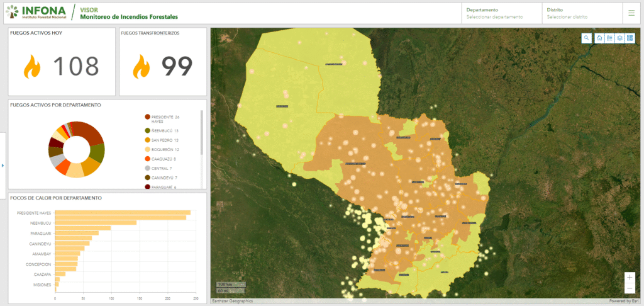This screenshot has height=306, width=644.
Task: Open the map search tool
Action: point(586,38)
